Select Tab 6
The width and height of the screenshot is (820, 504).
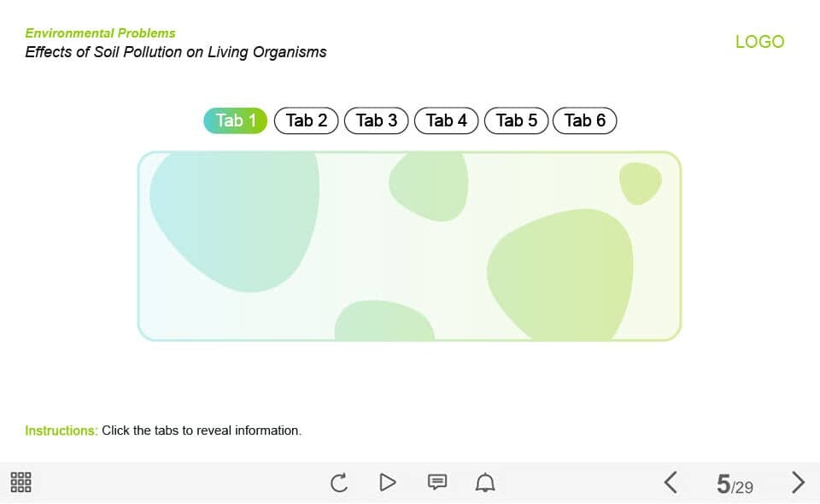(585, 120)
